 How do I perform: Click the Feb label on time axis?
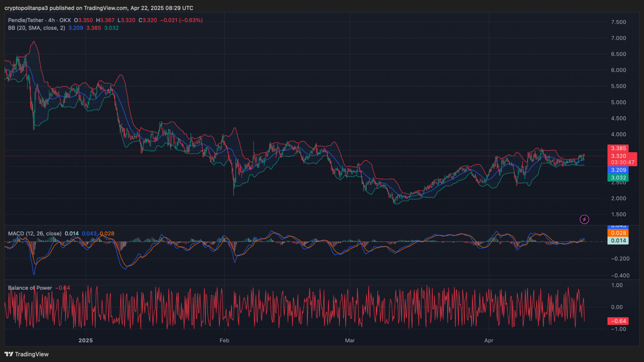224,341
